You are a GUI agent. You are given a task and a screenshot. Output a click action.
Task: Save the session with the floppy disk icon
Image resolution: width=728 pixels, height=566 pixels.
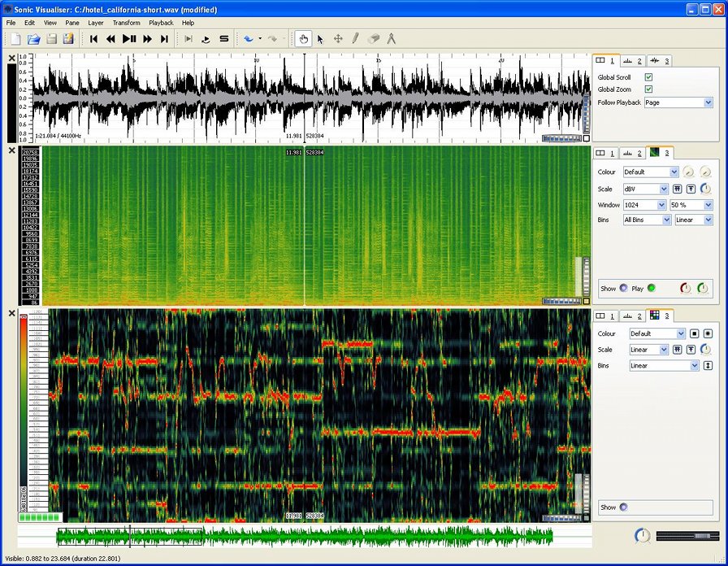51,39
